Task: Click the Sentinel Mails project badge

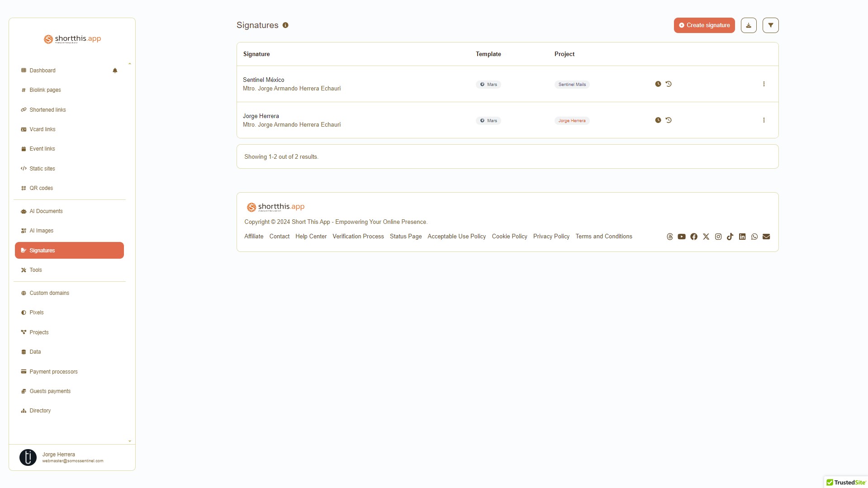Action: [572, 85]
